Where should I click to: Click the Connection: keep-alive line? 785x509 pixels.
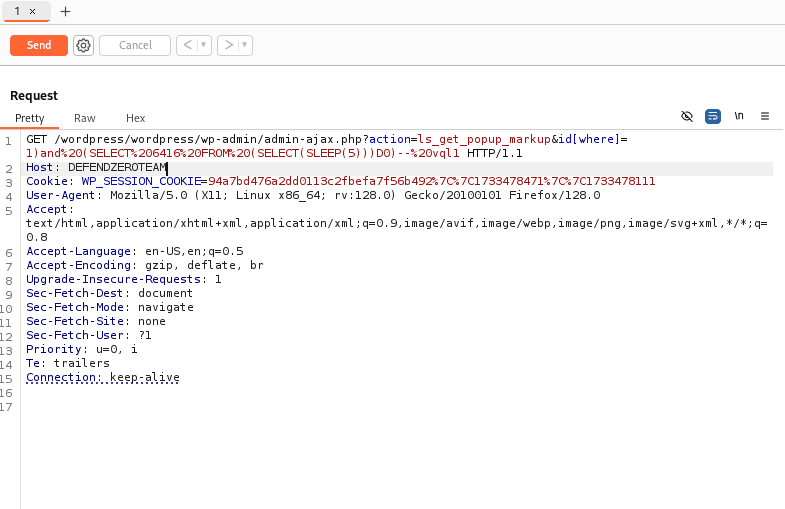(103, 377)
